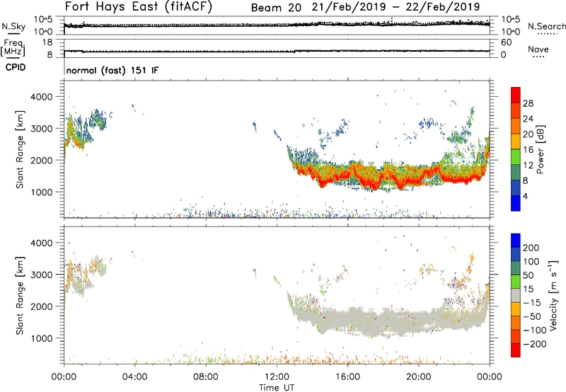This screenshot has height=392, width=566.
Task: Click "Slant Range [km]" on the velocity panel
Action: pos(20,296)
